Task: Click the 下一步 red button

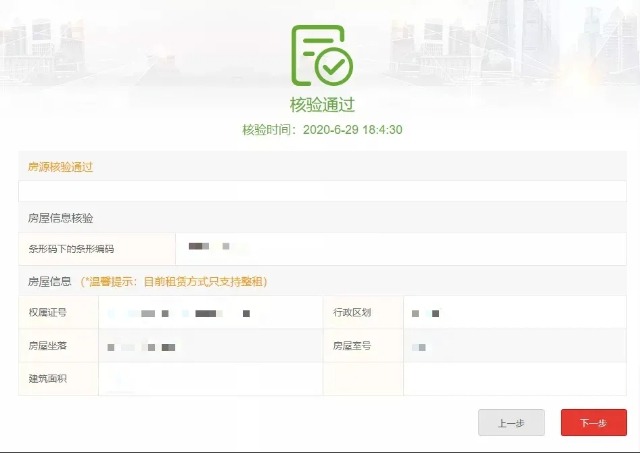Action: coord(593,422)
